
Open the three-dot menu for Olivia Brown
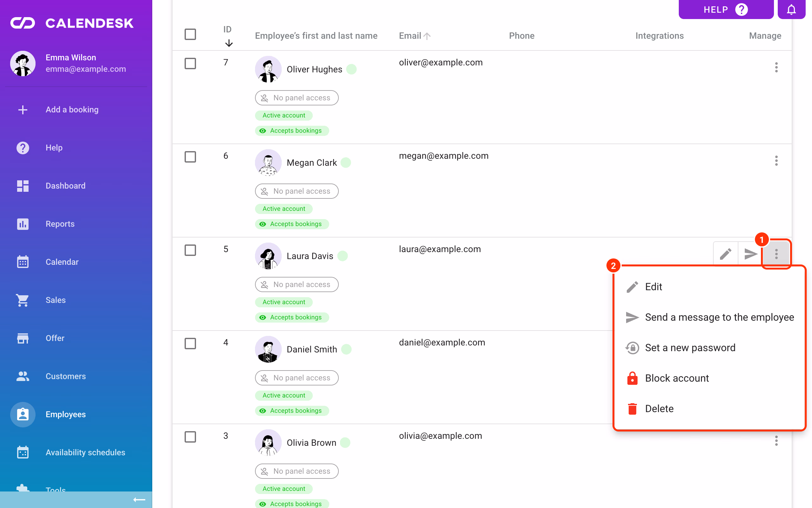(776, 440)
